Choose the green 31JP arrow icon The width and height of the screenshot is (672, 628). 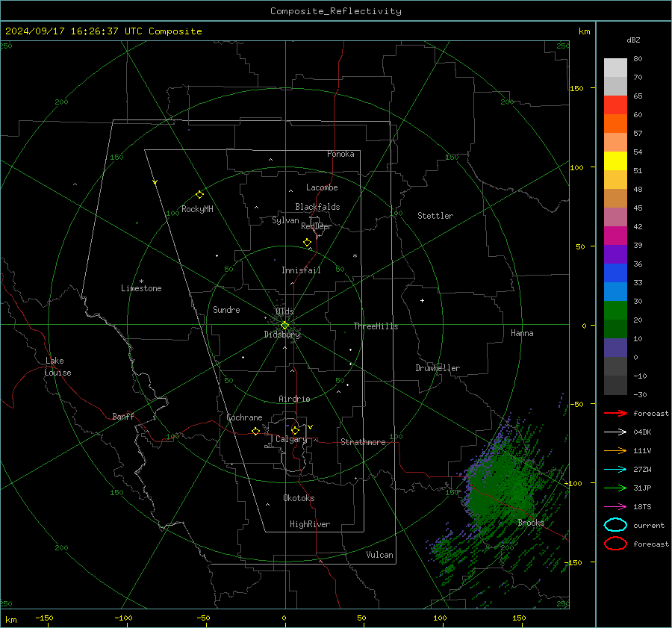click(615, 488)
